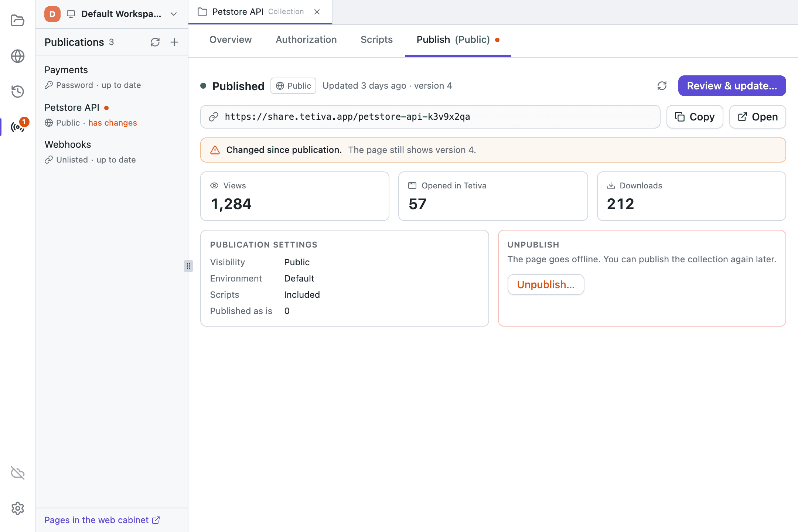The image size is (798, 532).
Task: Open the Publications broadcast sidebar icon
Action: tap(17, 127)
